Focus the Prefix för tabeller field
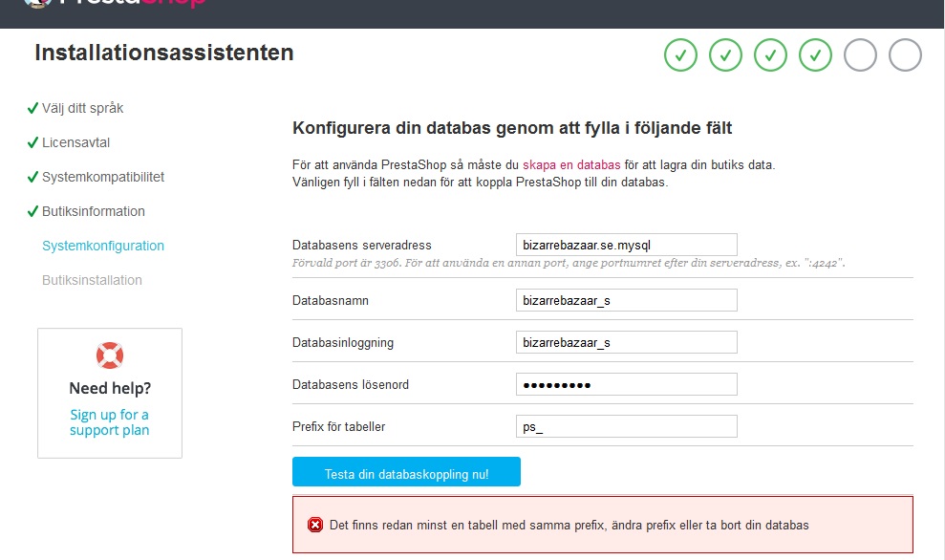This screenshot has height=560, width=945. [x=626, y=426]
